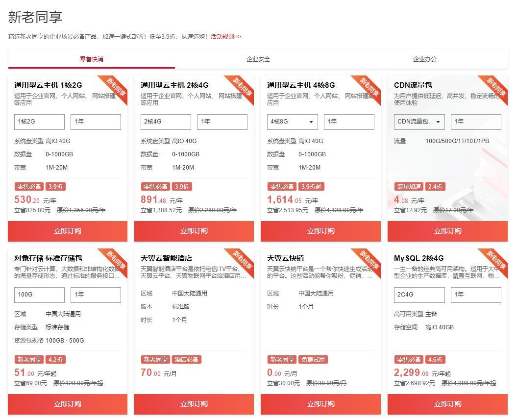Open the 4核8G spec dropdown
Screen dimensions: 517x420
[293, 122]
